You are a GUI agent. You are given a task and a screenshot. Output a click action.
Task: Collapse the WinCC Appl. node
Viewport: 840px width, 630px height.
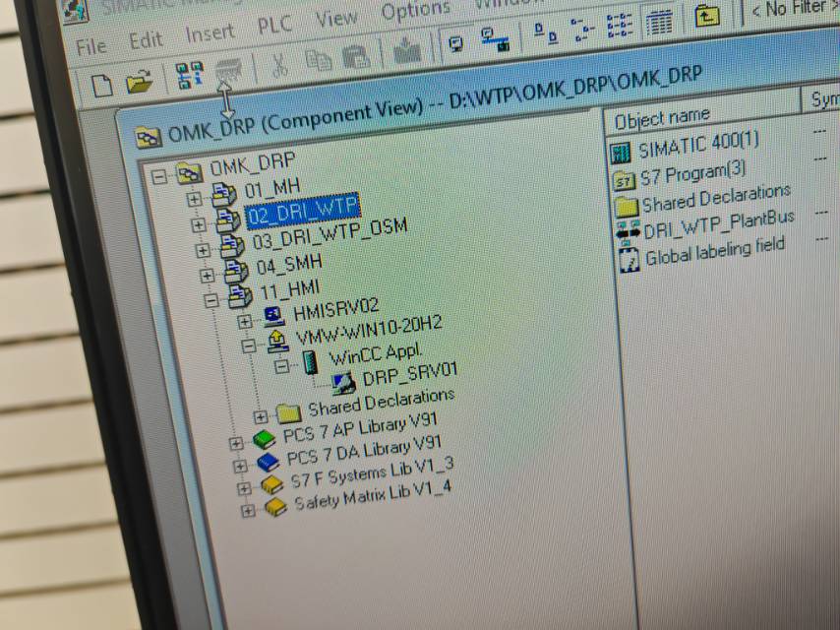click(x=281, y=366)
